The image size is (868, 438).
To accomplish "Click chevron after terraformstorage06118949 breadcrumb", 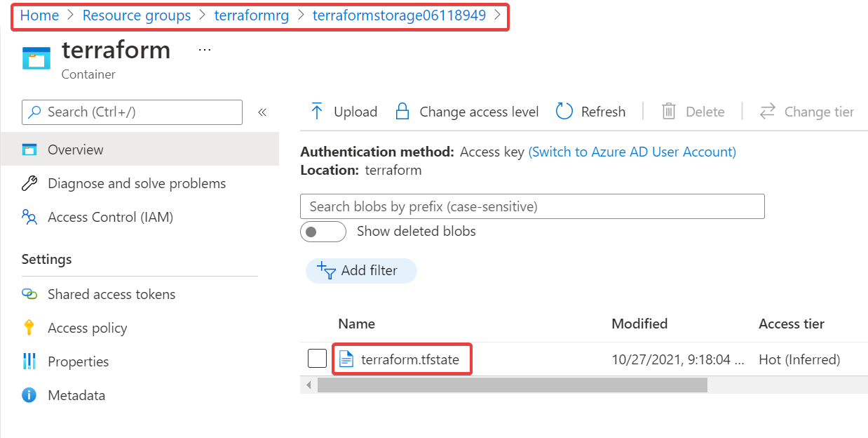I will tap(499, 15).
